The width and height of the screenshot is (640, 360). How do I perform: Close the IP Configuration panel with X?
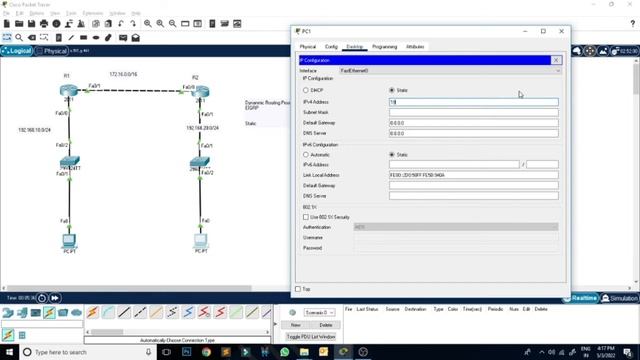pos(556,60)
